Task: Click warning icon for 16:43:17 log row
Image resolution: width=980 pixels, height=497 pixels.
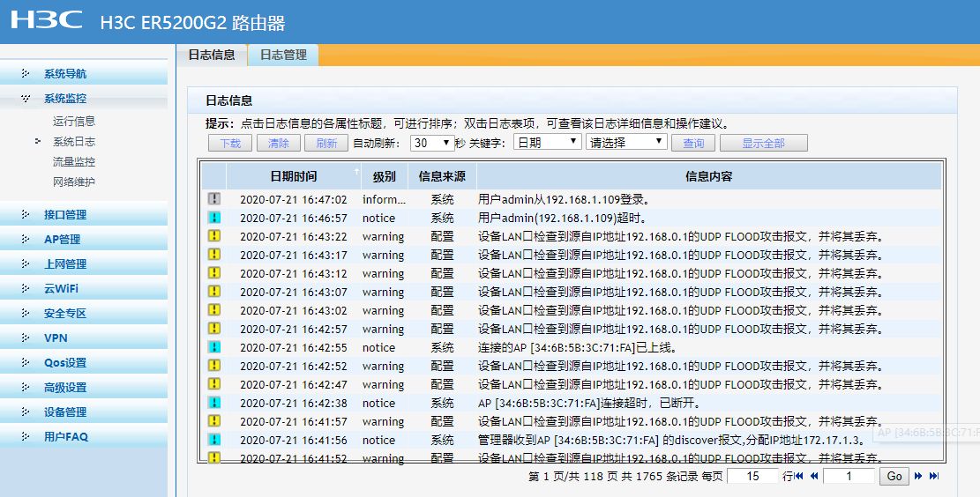Action: [214, 254]
